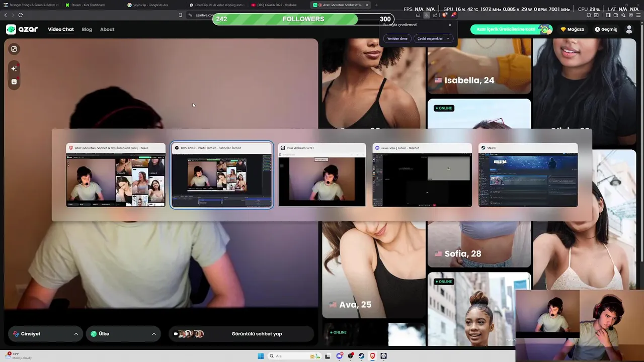This screenshot has height=362, width=644.
Task: Open Discord icon on taskbar
Action: [340, 356]
